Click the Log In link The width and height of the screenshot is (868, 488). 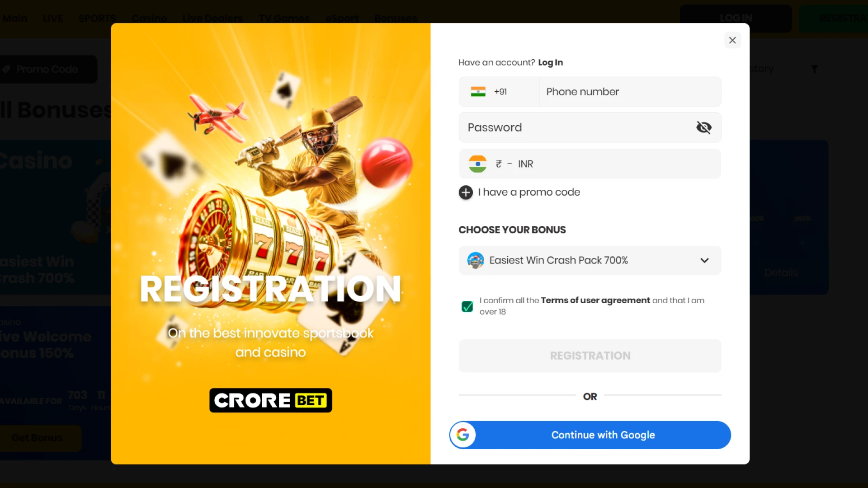[x=550, y=62]
